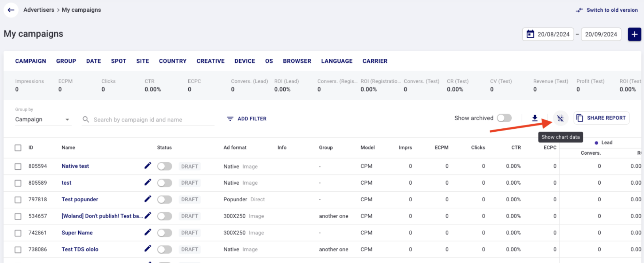This screenshot has height=263, width=644.
Task: Check the select-all header checkbox
Action: pyautogui.click(x=18, y=148)
